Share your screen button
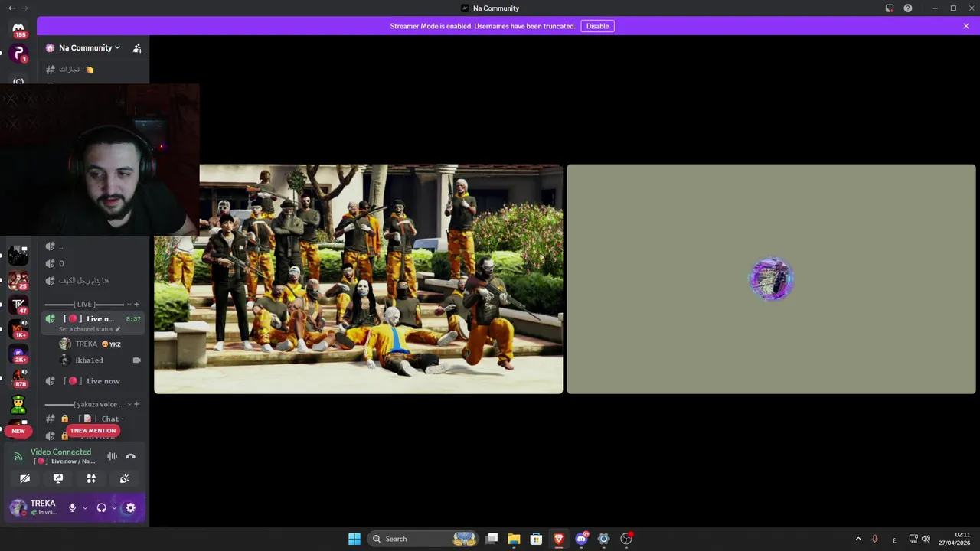 58,478
